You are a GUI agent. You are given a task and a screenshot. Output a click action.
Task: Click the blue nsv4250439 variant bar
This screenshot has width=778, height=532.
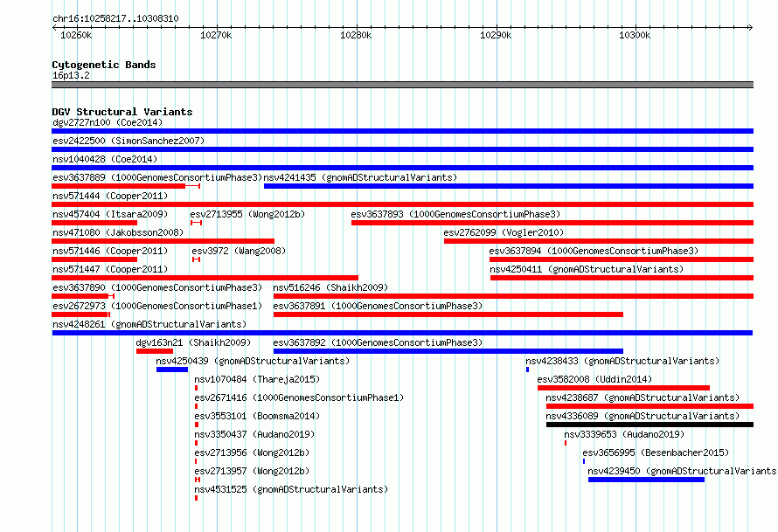pos(172,370)
